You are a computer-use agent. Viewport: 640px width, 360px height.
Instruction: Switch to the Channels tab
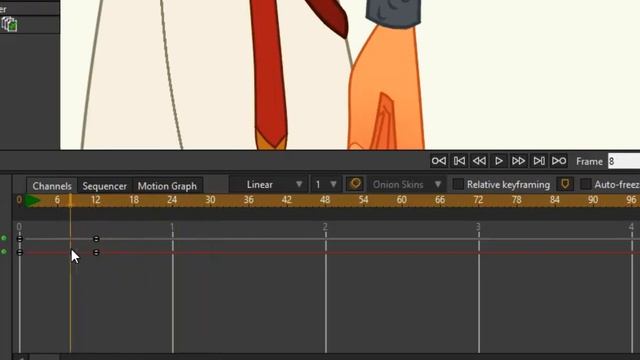coord(52,186)
